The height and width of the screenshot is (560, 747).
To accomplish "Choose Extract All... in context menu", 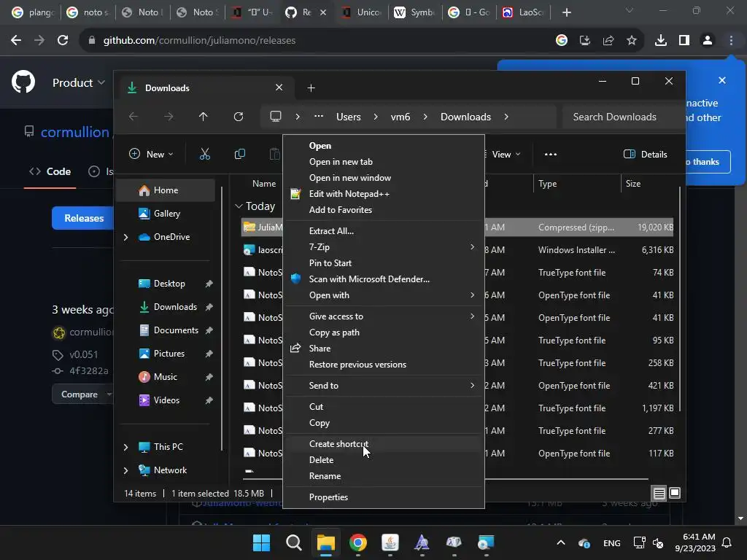I will point(384,231).
